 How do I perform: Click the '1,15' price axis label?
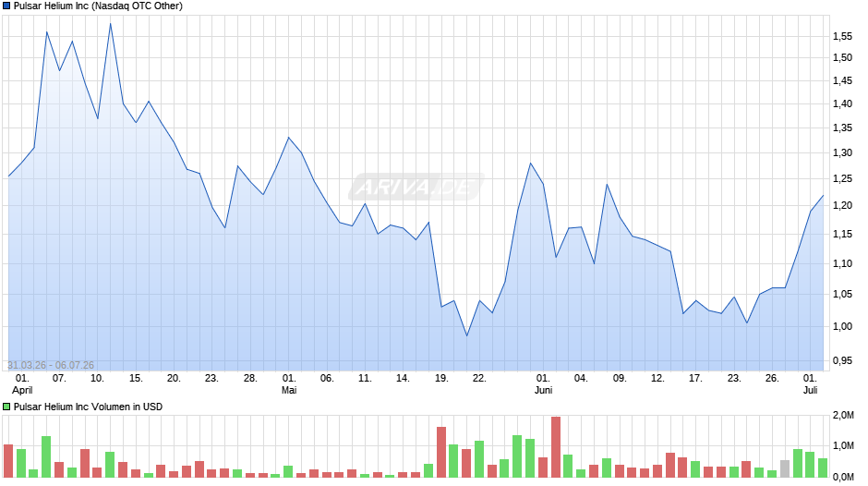(842, 235)
